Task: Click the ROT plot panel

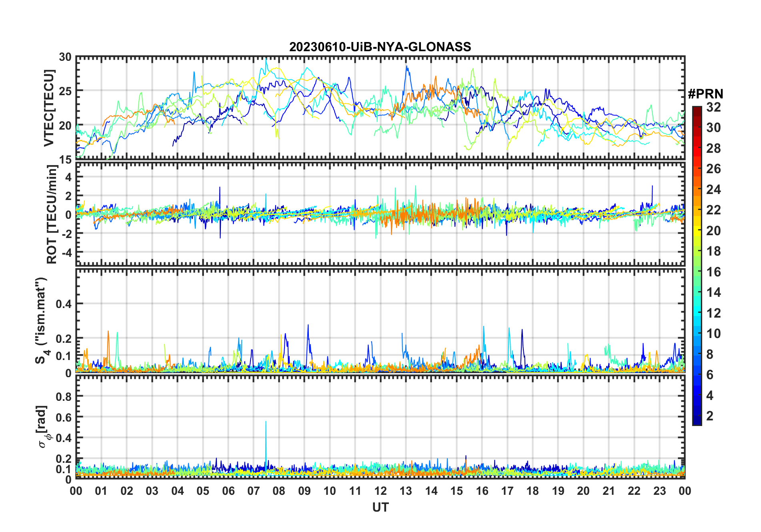Action: click(x=380, y=214)
